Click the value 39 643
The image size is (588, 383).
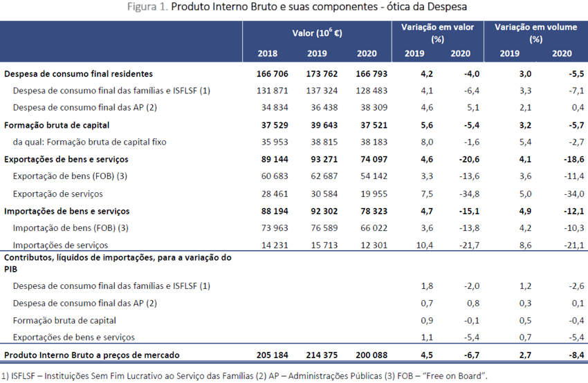click(324, 125)
